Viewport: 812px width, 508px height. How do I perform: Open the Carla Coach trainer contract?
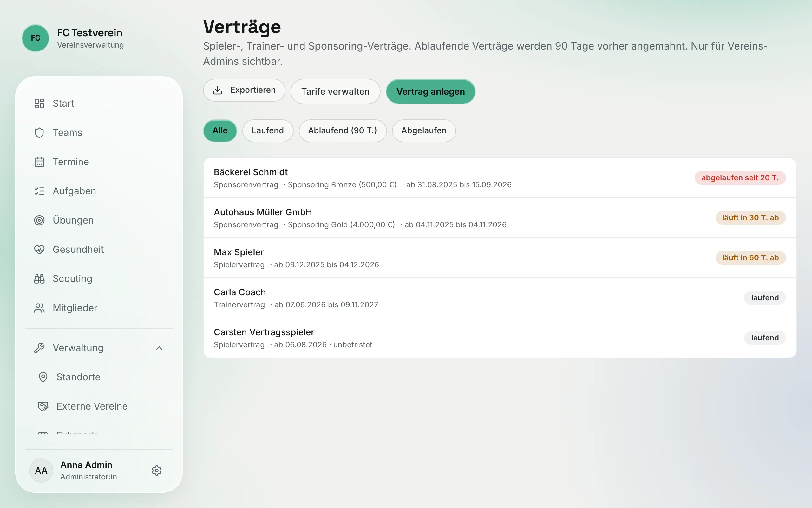(500, 298)
